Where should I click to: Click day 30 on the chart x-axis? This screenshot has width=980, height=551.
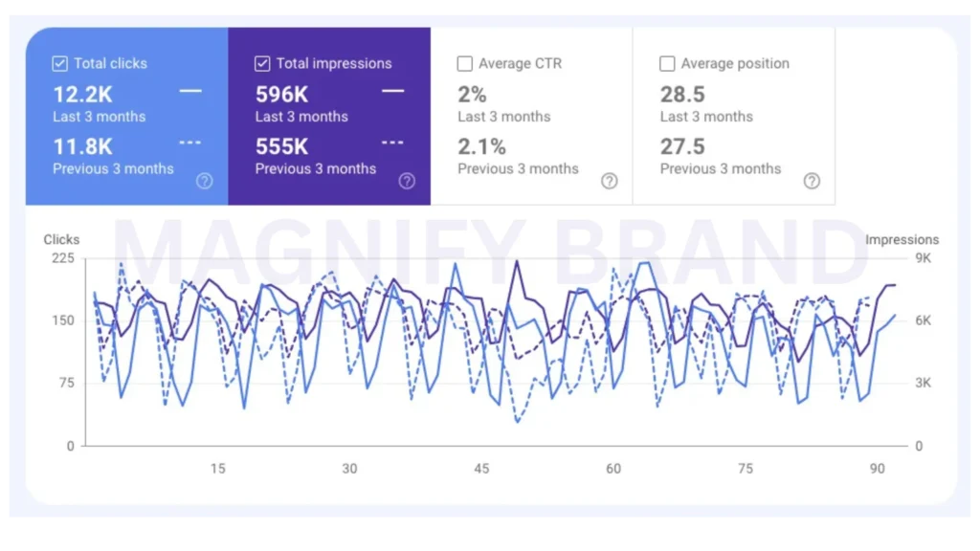349,469
